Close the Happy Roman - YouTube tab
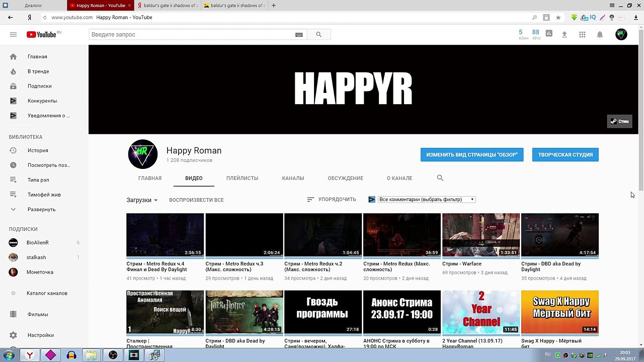 coord(130,6)
